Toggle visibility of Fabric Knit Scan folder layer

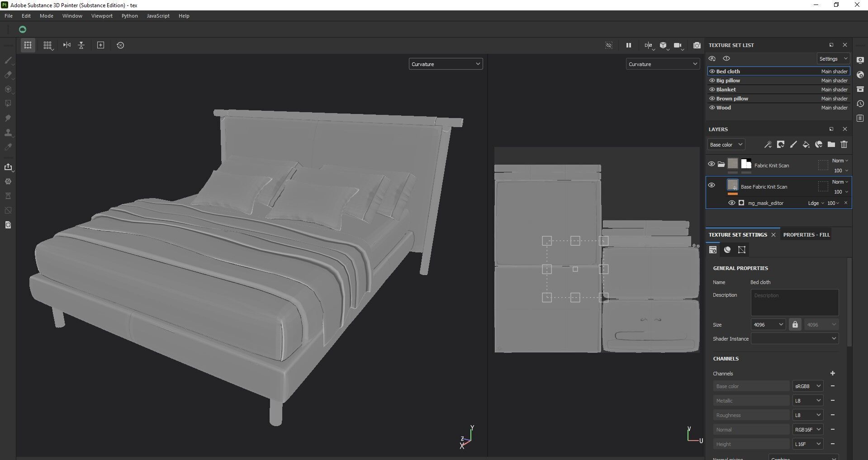(711, 164)
